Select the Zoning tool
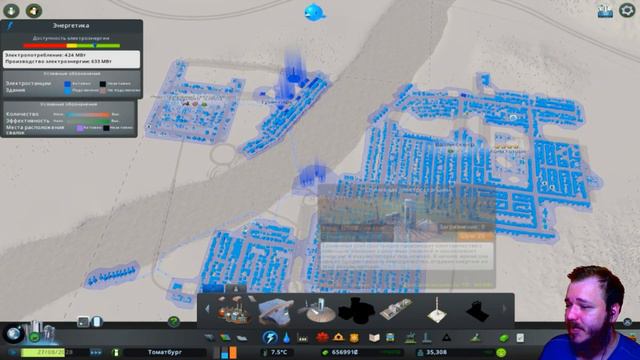Image resolution: width=640 pixels, height=360 pixels. pyautogui.click(x=225, y=338)
